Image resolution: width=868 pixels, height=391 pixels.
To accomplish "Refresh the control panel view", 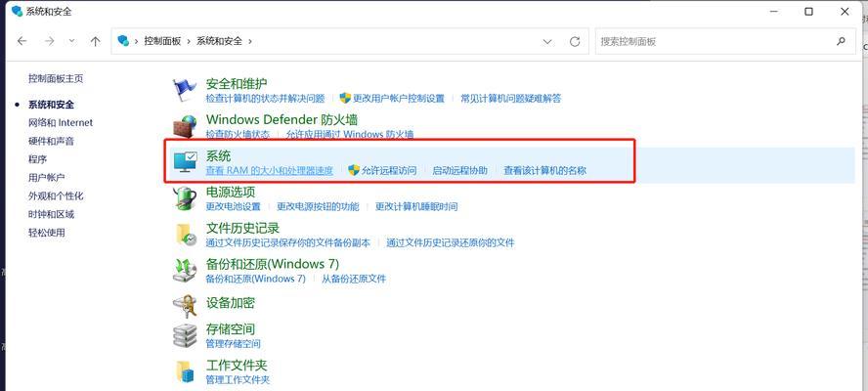I will 575,41.
